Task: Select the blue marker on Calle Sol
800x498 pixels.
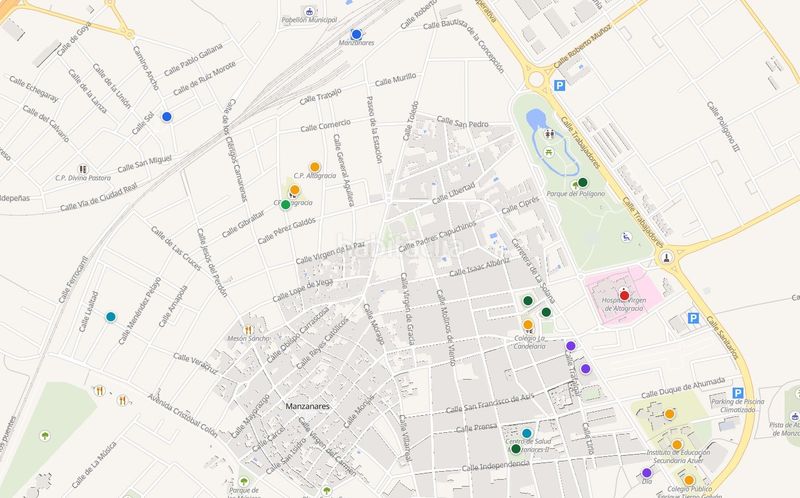Action: (166, 117)
